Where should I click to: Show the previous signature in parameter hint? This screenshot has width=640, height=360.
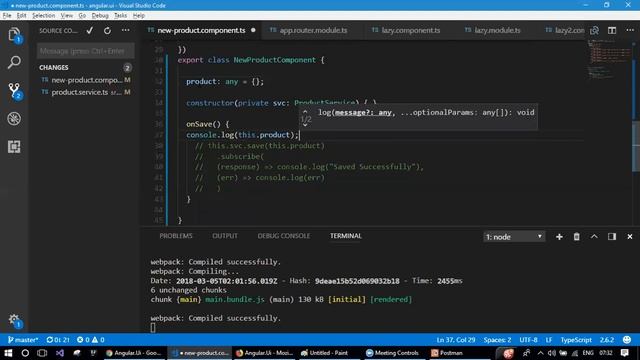(x=305, y=111)
